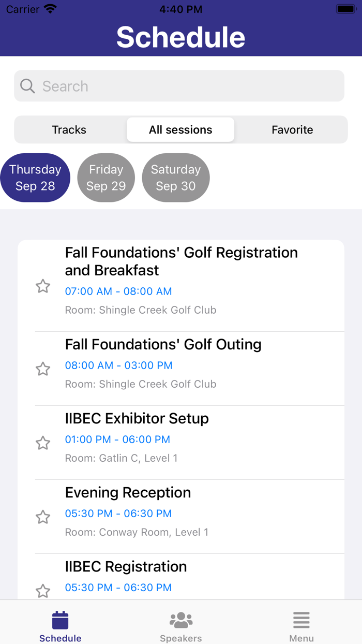Mark Evening Reception as favorite
The image size is (362, 644).
coord(43,517)
